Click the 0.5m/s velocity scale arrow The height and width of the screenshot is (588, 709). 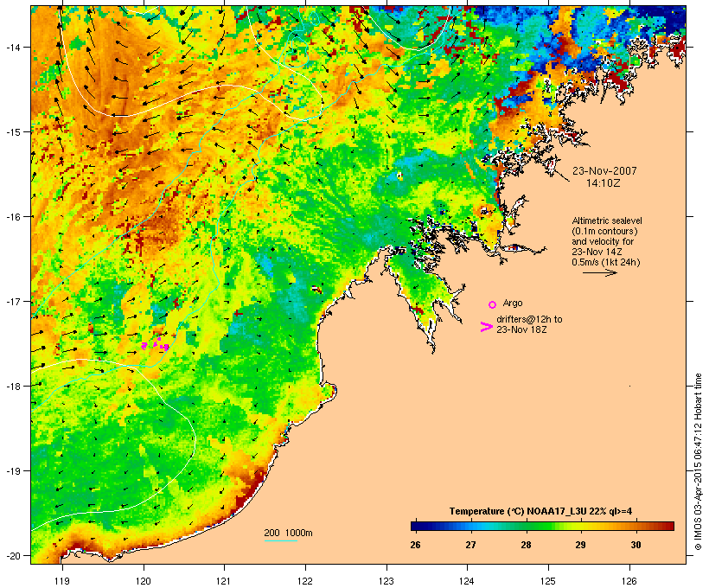(x=599, y=272)
